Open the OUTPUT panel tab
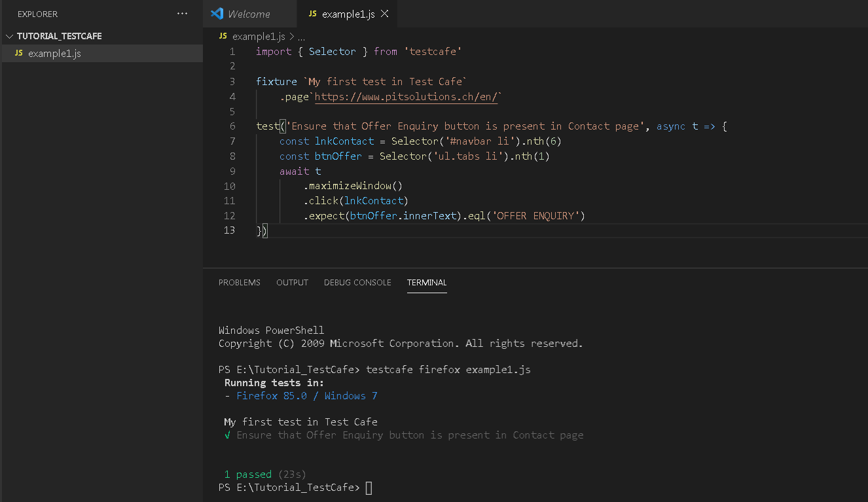The height and width of the screenshot is (502, 868). [292, 283]
